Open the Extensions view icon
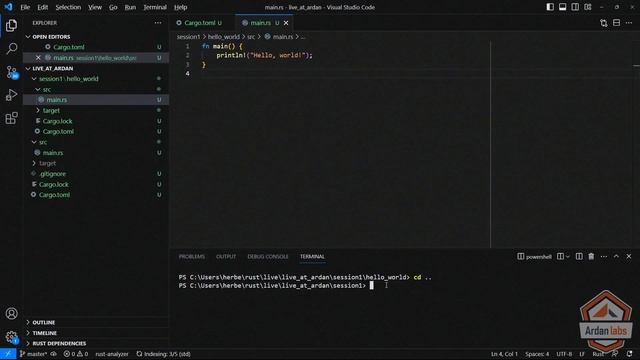 (11, 118)
